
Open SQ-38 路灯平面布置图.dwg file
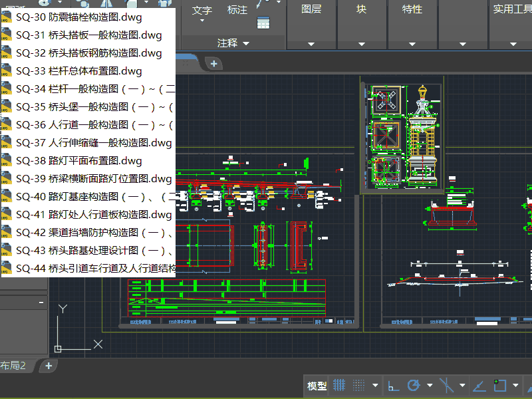tap(78, 161)
